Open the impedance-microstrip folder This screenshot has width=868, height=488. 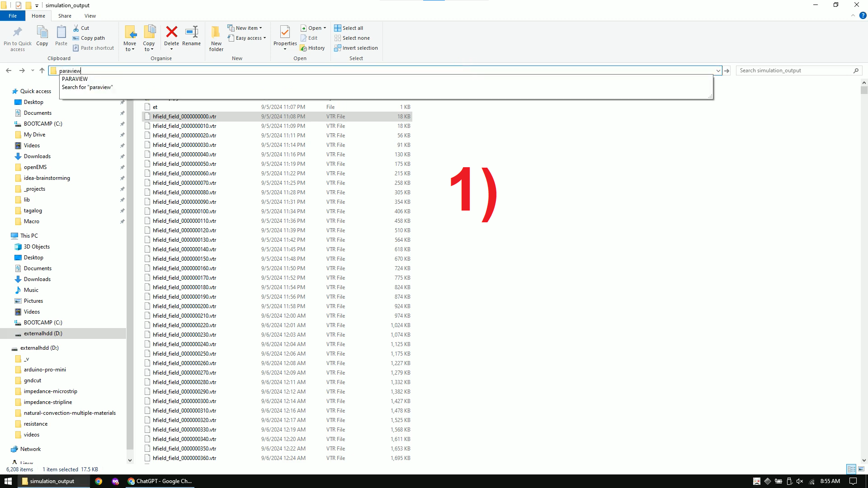[50, 391]
